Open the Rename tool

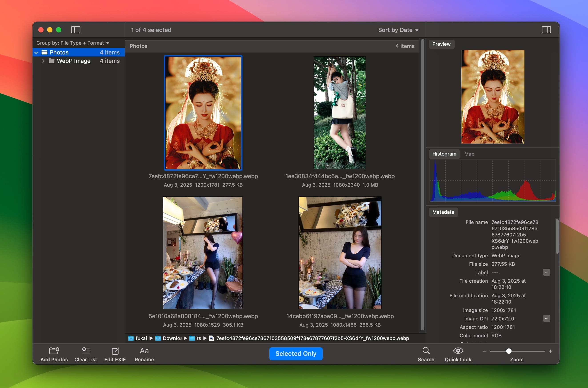pos(144,351)
